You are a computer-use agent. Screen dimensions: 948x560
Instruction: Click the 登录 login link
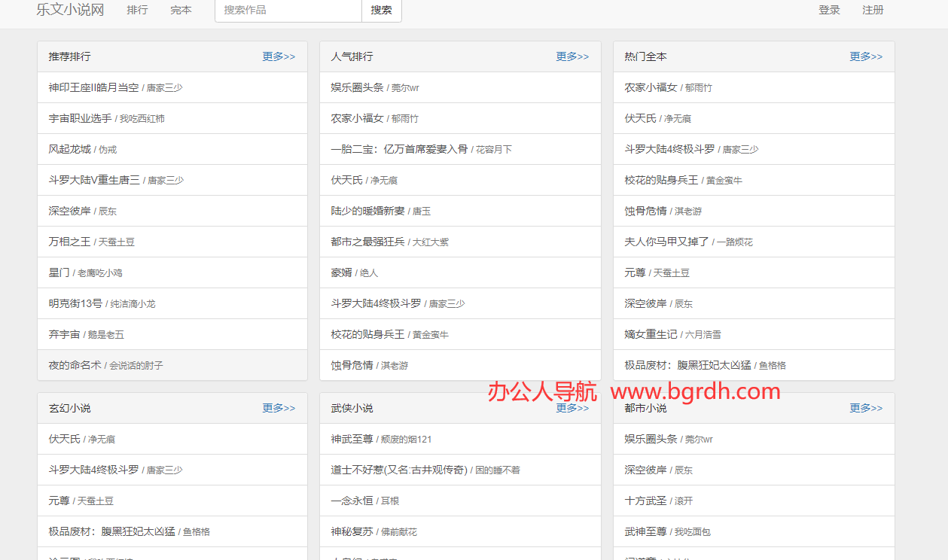[x=829, y=10]
